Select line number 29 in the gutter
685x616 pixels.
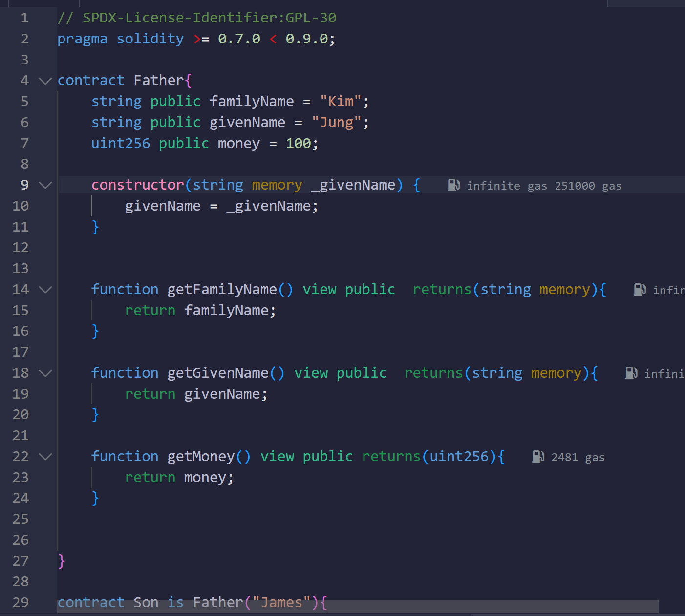(x=21, y=602)
